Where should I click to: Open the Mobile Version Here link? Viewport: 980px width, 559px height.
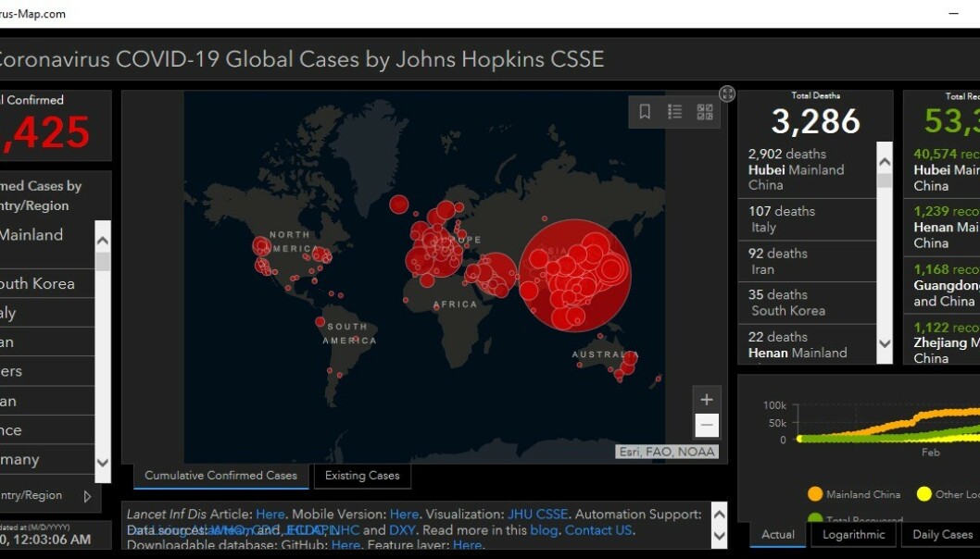click(x=405, y=515)
